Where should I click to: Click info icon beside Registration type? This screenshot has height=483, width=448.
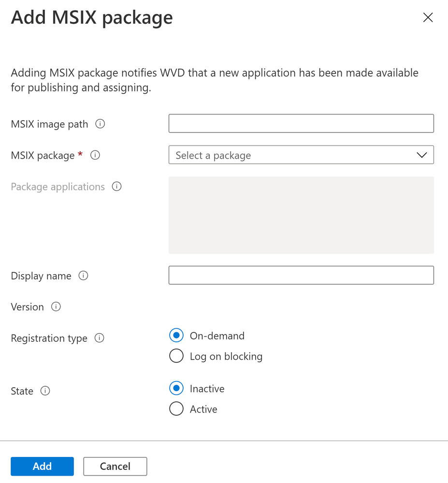(100, 338)
